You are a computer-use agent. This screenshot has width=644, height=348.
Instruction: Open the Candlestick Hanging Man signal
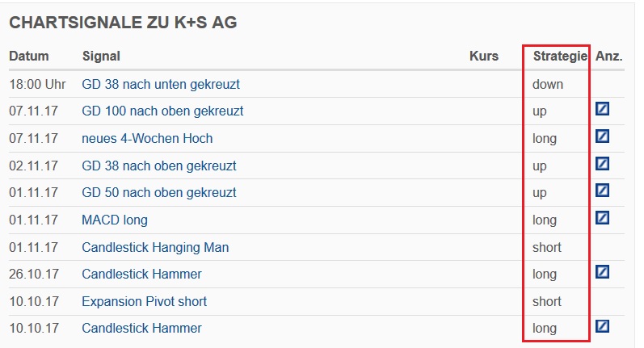click(155, 247)
